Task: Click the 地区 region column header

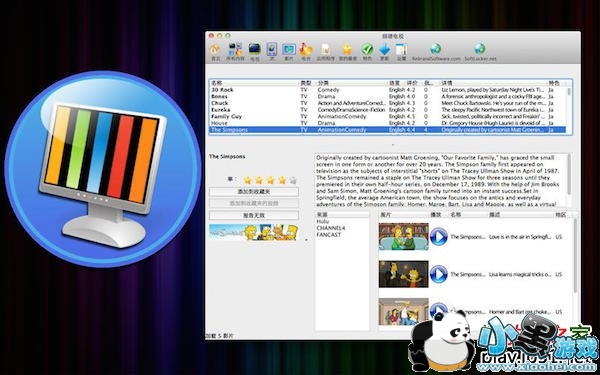Action: [x=561, y=215]
